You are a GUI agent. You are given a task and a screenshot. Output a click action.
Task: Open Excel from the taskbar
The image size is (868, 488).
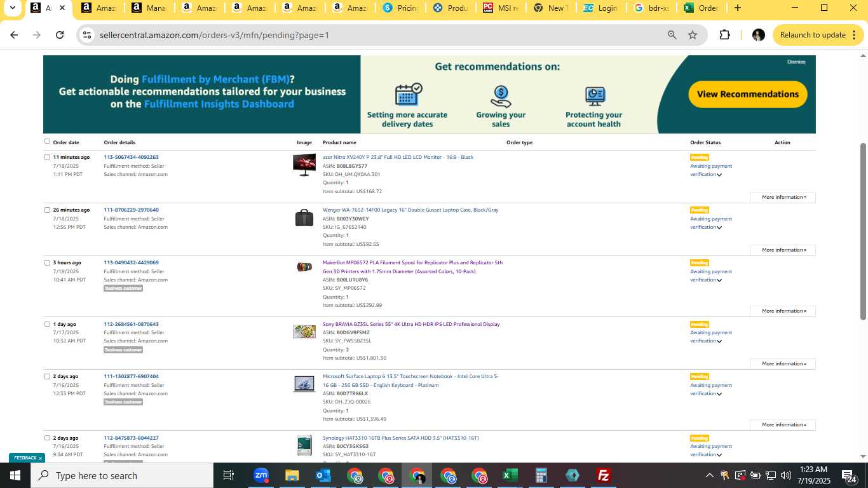[x=510, y=475]
